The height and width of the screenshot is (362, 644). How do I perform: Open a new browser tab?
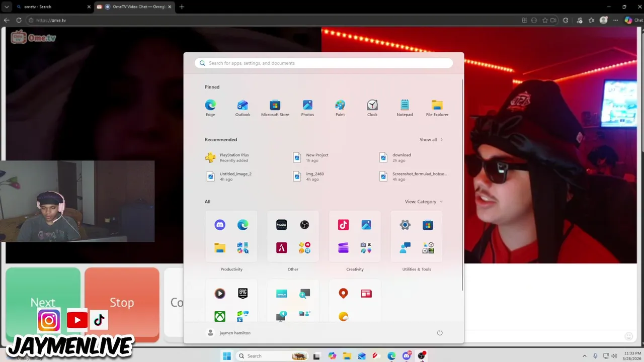click(182, 7)
